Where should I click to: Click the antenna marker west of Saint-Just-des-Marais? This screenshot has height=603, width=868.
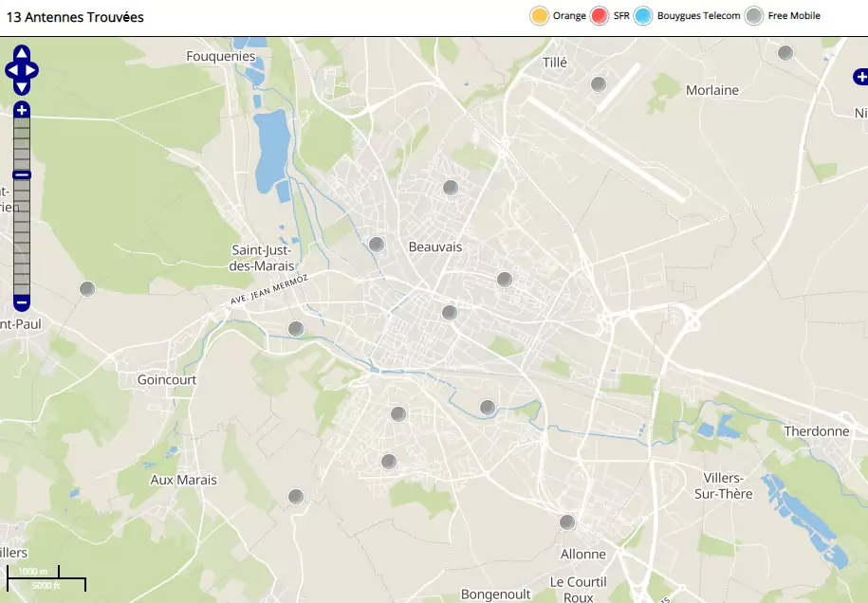click(87, 289)
